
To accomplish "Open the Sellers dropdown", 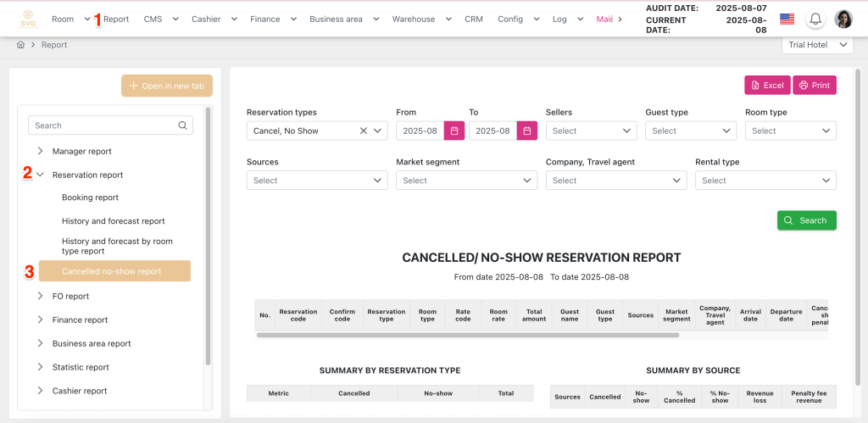I will tap(591, 131).
